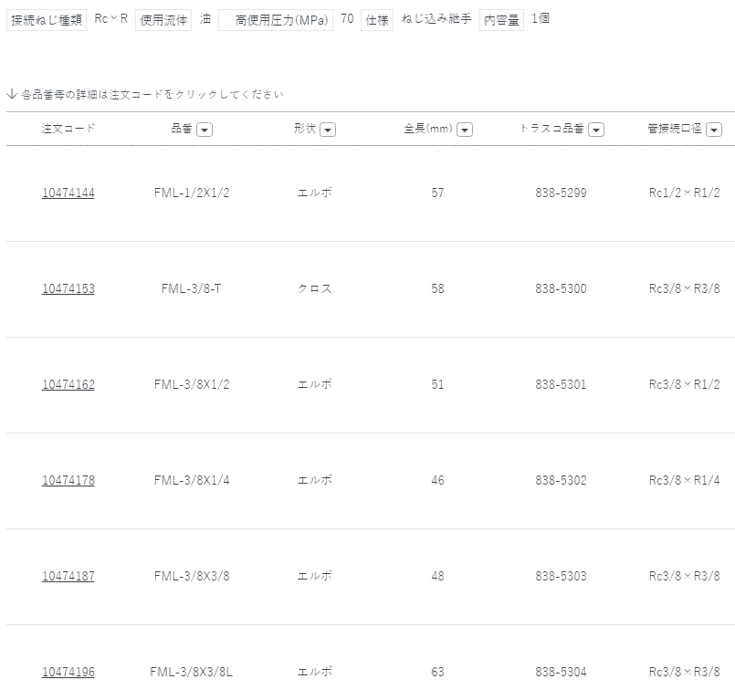Click the 接続ねじ種類 spec label
Screen dimensions: 735x700
[x=47, y=20]
